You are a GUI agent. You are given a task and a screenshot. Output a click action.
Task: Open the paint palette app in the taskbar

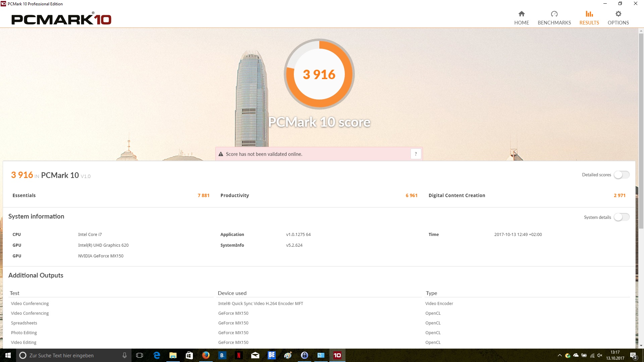click(x=288, y=355)
